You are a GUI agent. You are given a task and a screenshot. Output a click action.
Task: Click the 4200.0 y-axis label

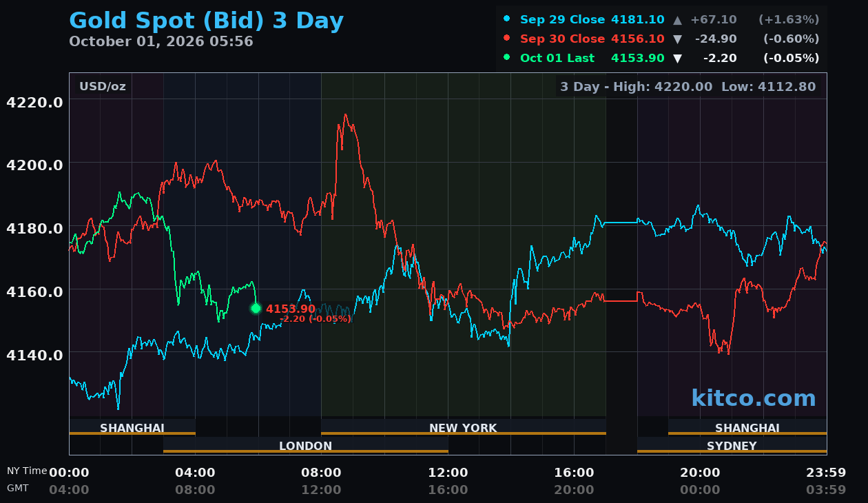pyautogui.click(x=34, y=165)
